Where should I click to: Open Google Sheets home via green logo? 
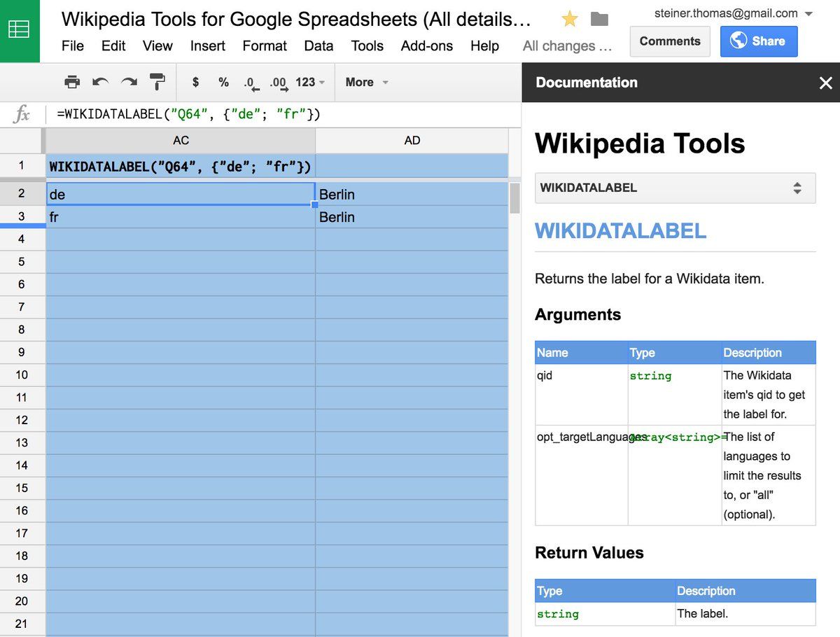pos(20,31)
